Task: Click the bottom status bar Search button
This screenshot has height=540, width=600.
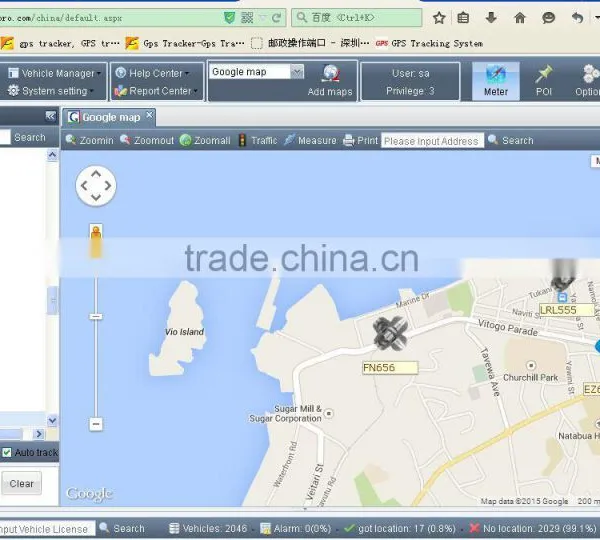Action: 122,528
